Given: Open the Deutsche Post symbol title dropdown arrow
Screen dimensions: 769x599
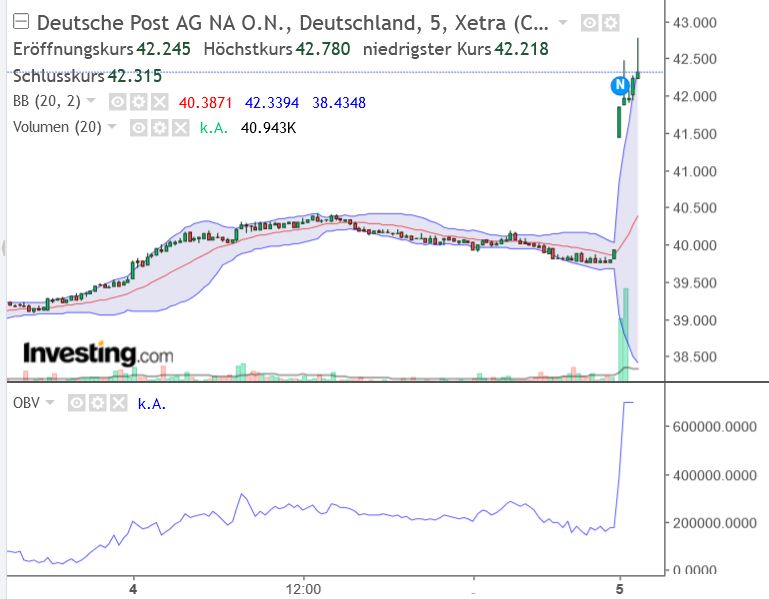Looking at the screenshot, I should coord(563,23).
